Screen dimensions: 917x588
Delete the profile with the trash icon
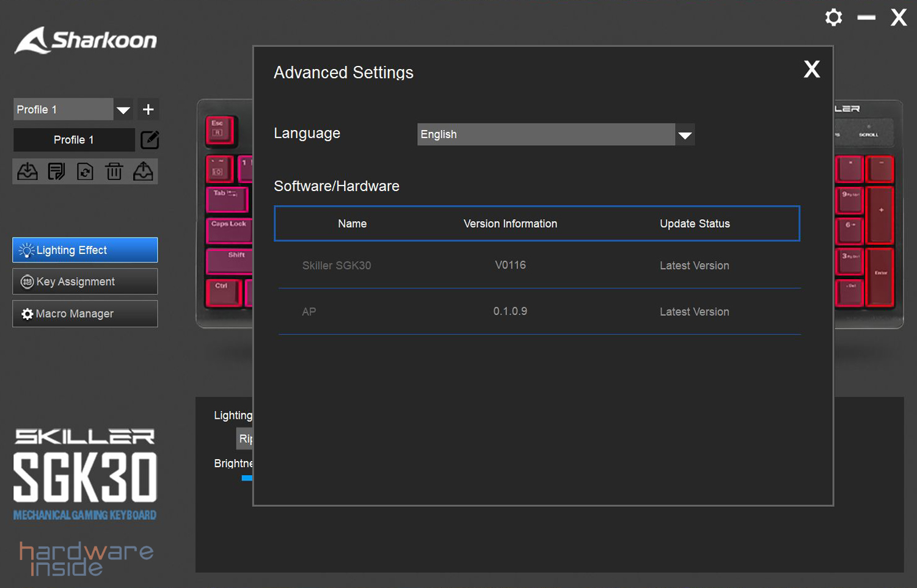coord(114,172)
